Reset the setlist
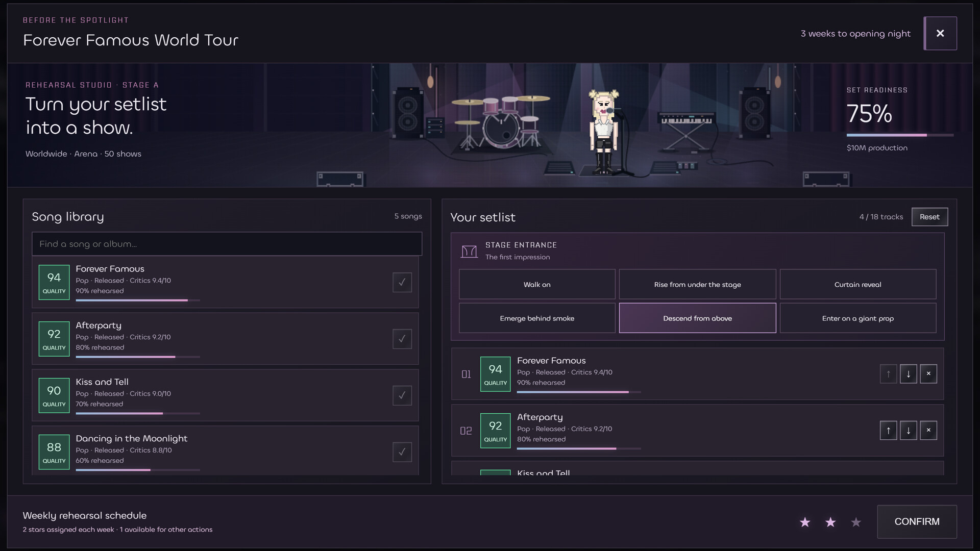 (929, 217)
